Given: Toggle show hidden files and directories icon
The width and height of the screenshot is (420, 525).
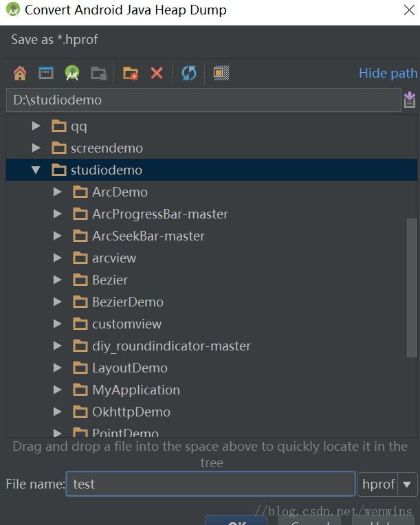Looking at the screenshot, I should [x=221, y=73].
